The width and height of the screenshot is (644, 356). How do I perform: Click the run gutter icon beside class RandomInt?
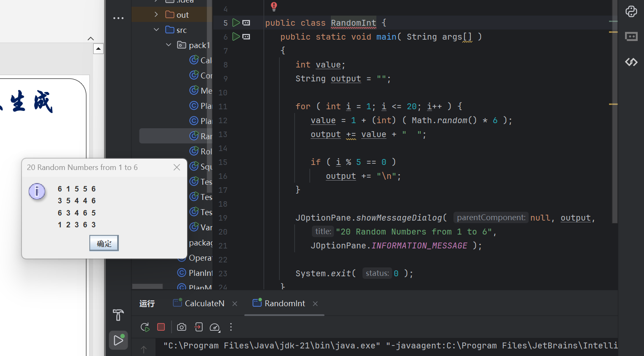click(x=236, y=23)
